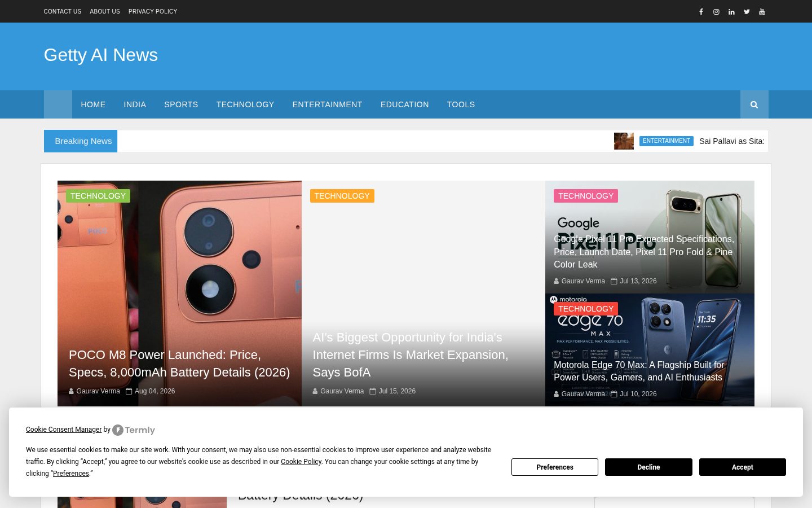
Task: Accept cookies
Action: pyautogui.click(x=743, y=467)
